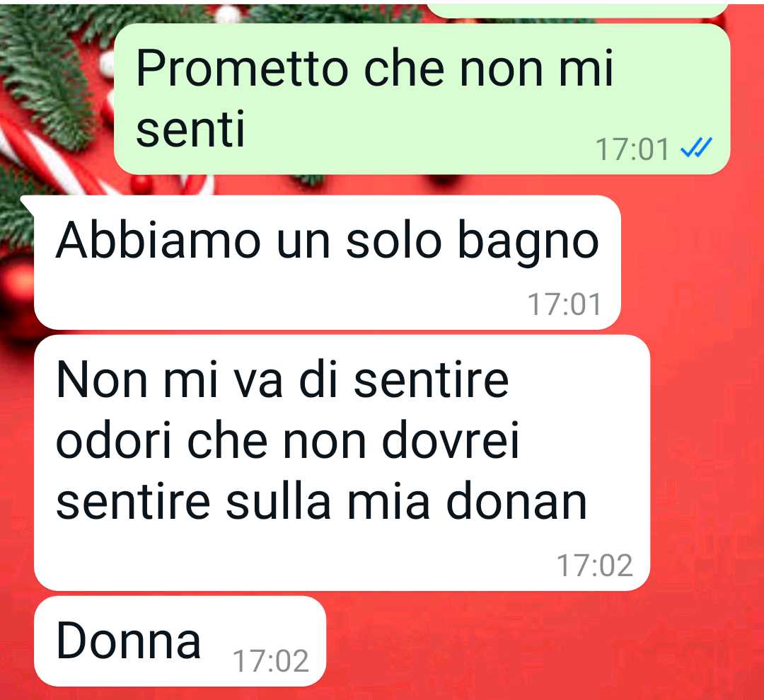
Task: Click the word "bagno" in the received message
Action: point(528,242)
